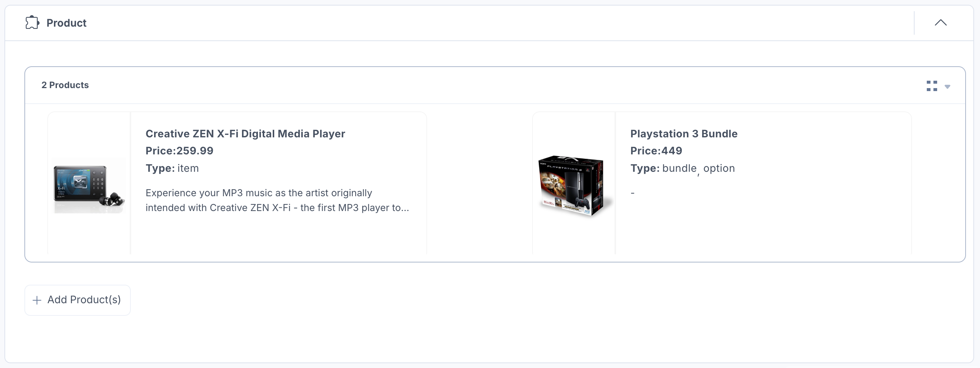Screen dimensions: 980x368
Task: Click the dash placeholder under Playstation 3 Bundle
Action: pos(632,193)
